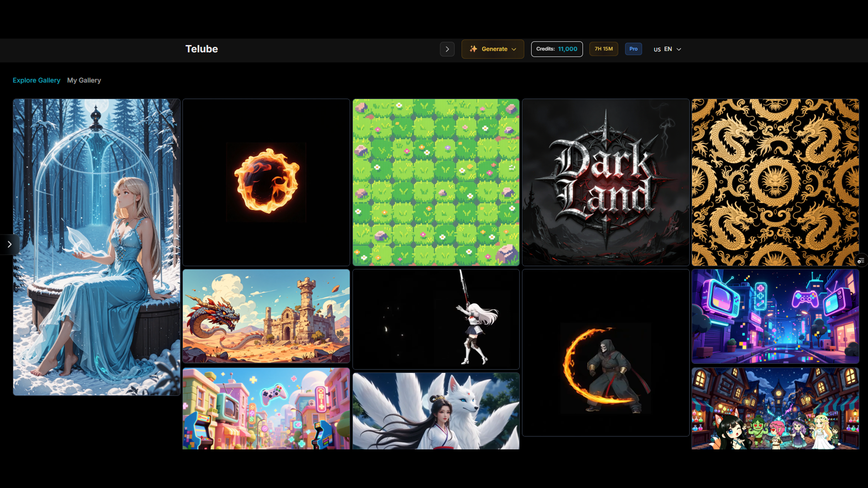Switch to the Explore Gallery tab
Viewport: 868px width, 488px height.
click(36, 80)
